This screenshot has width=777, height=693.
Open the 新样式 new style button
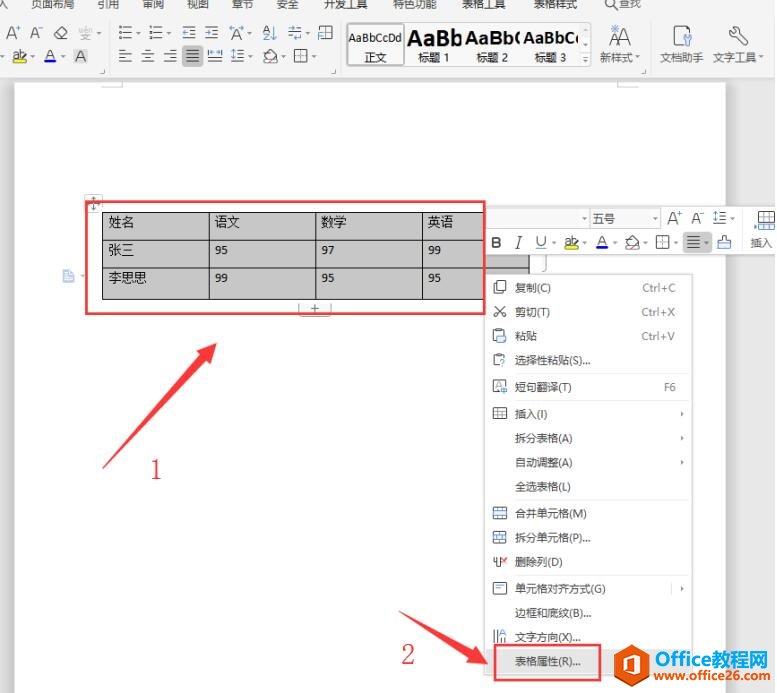coord(619,45)
